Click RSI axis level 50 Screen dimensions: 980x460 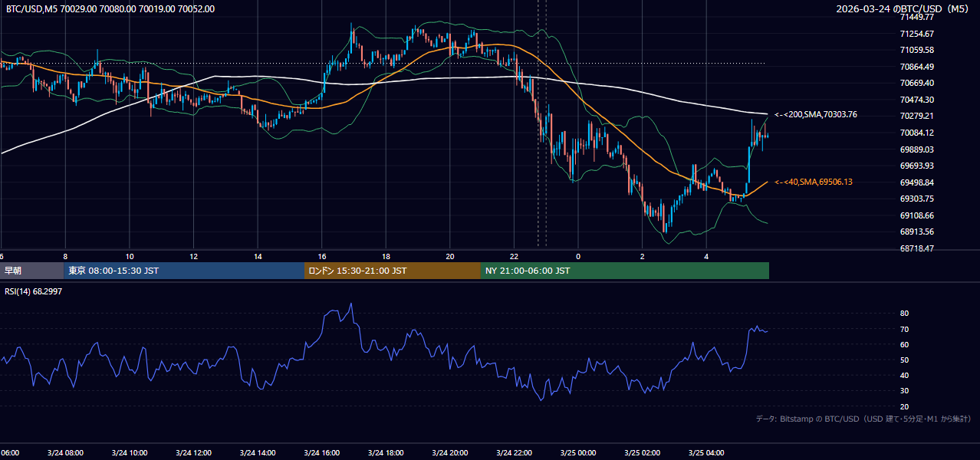point(904,360)
